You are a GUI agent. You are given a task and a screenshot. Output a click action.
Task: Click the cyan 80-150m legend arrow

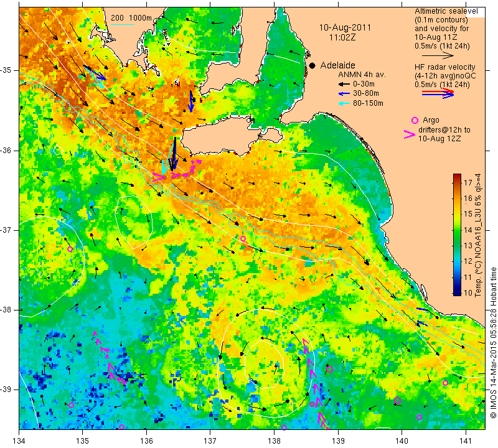[x=344, y=103]
